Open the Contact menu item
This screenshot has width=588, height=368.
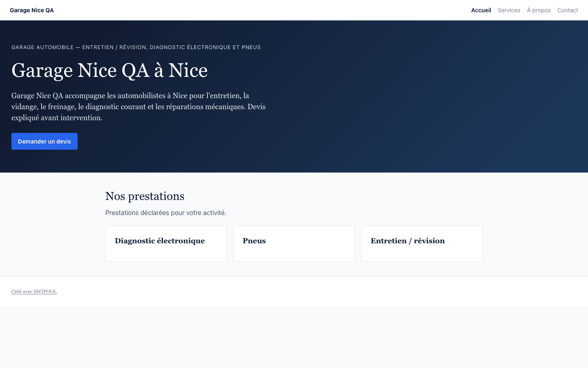pyautogui.click(x=568, y=10)
